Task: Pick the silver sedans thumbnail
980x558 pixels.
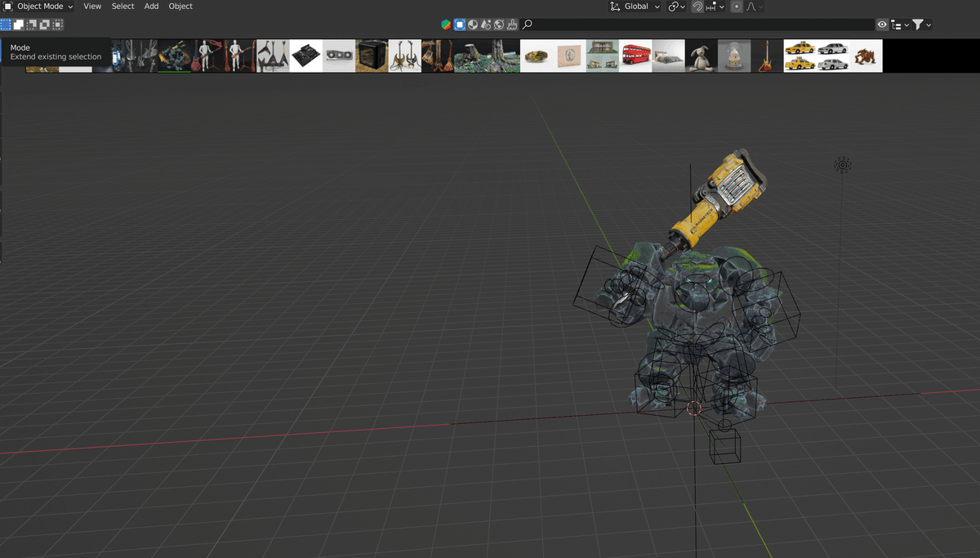Action: (832, 56)
